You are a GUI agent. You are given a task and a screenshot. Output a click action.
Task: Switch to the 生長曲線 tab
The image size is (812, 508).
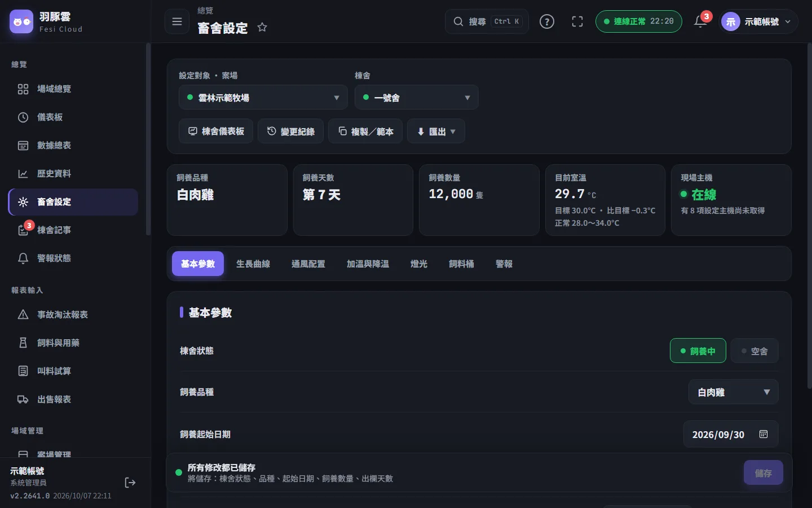coord(253,264)
